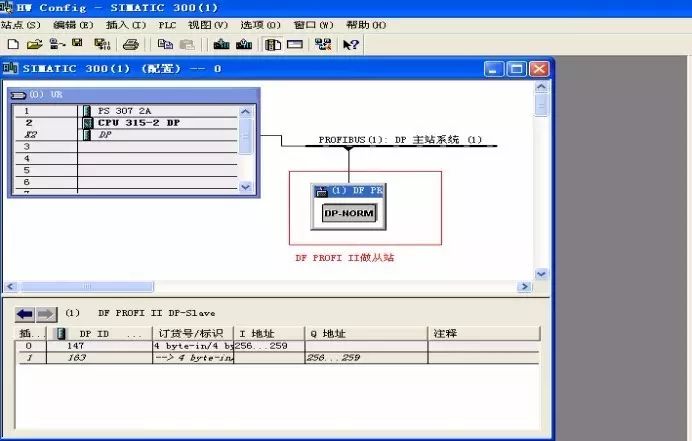Click the I 地址 column header
Image resolution: width=692 pixels, height=441 pixels.
point(269,334)
